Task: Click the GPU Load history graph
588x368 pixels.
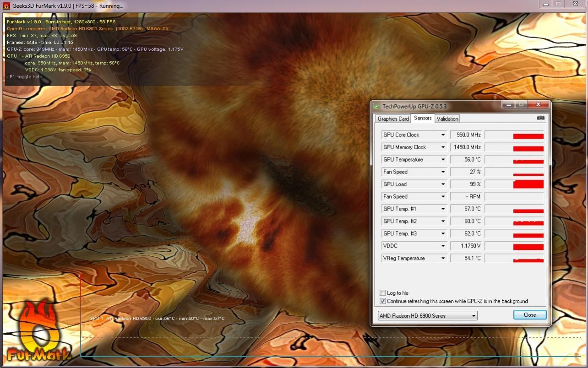Action: coord(514,184)
